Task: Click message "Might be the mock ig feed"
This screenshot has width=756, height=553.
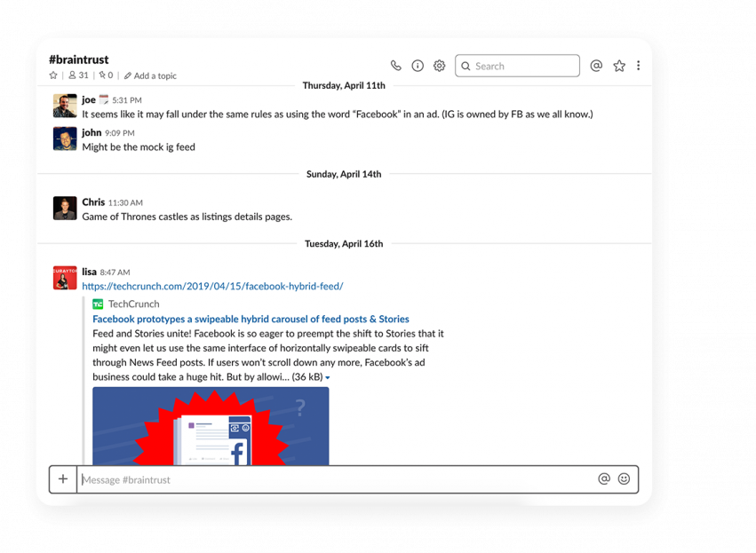Action: 139,147
